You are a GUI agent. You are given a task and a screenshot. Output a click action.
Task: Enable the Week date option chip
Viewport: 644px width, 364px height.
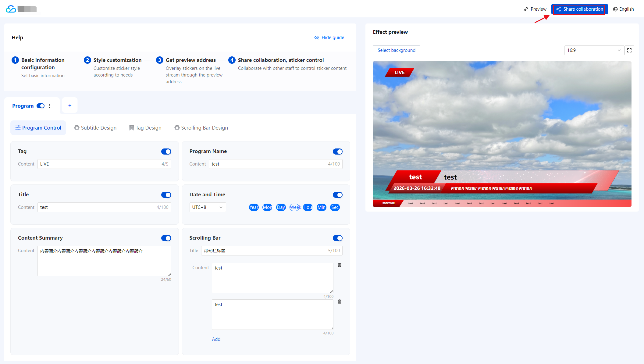click(295, 207)
